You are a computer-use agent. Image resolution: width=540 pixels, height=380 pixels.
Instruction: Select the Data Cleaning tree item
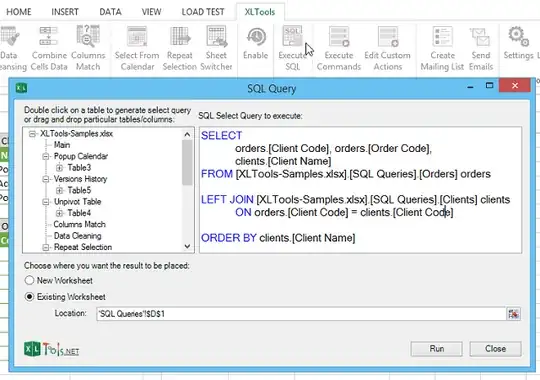77,236
